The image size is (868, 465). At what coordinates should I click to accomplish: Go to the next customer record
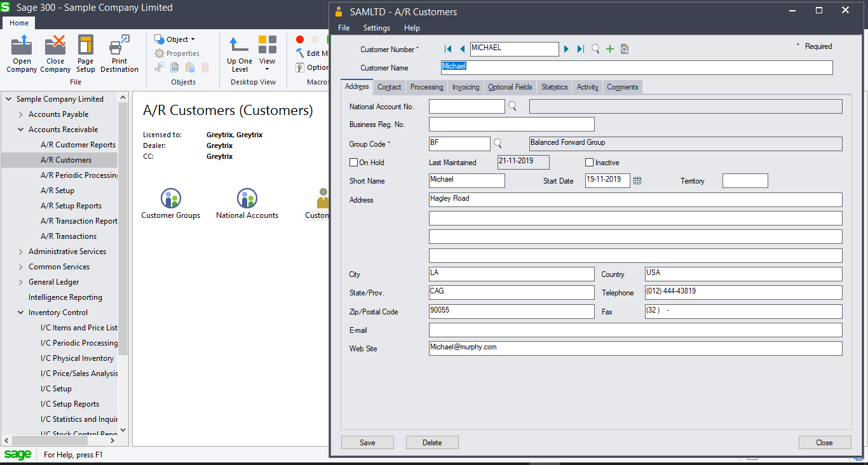tap(566, 49)
